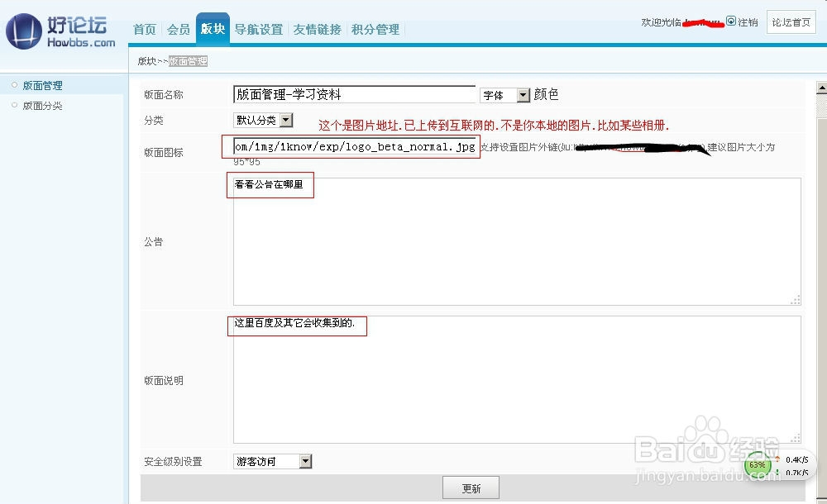Click the green battery 63% indicator icon

pyautogui.click(x=758, y=465)
